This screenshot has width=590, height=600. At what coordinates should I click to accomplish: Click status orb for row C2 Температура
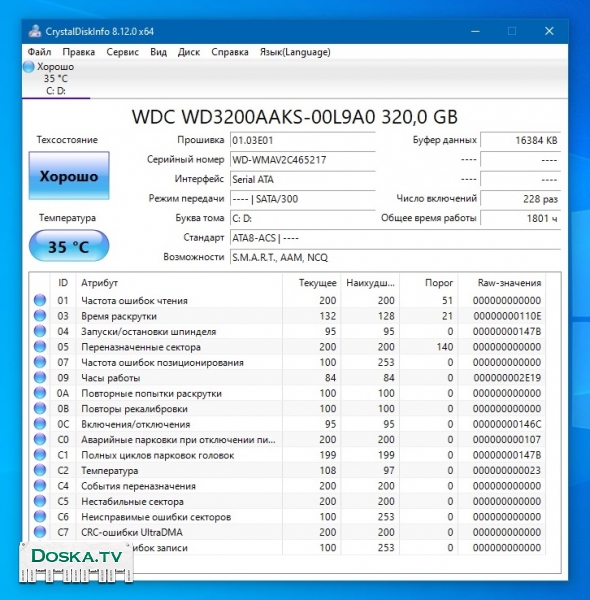pos(40,470)
